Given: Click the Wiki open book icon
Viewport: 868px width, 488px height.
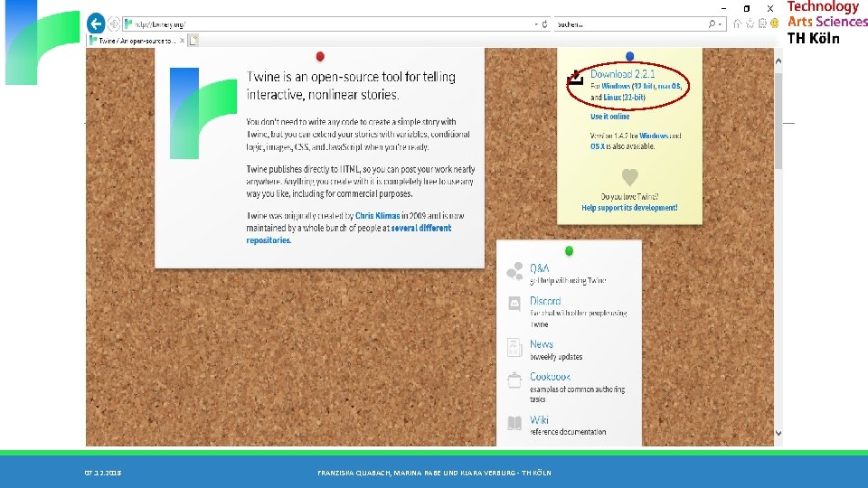Looking at the screenshot, I should click(x=514, y=423).
